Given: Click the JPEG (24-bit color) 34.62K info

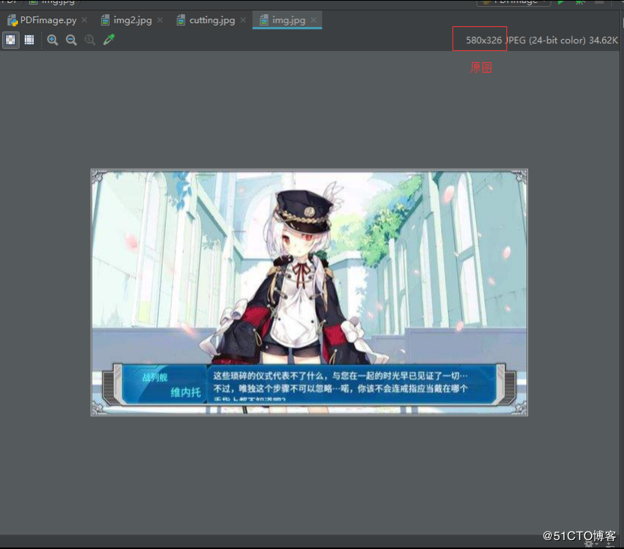Looking at the screenshot, I should (x=562, y=40).
